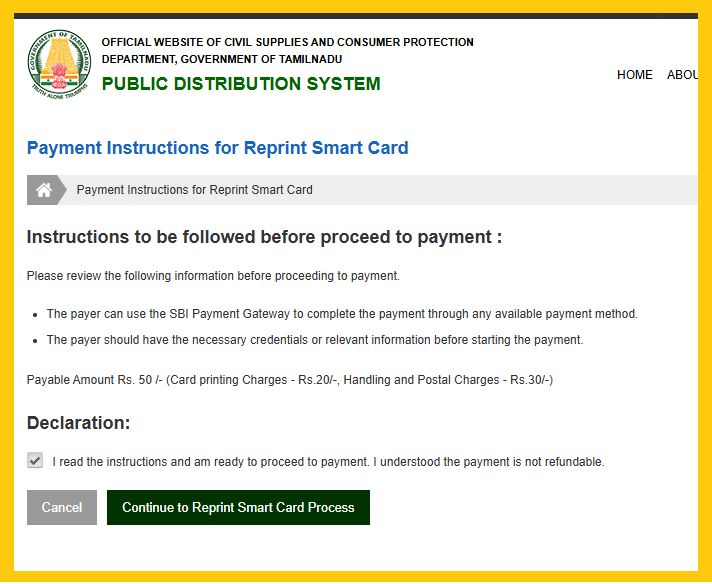Click the home icon in the breadcrumb

point(44,190)
